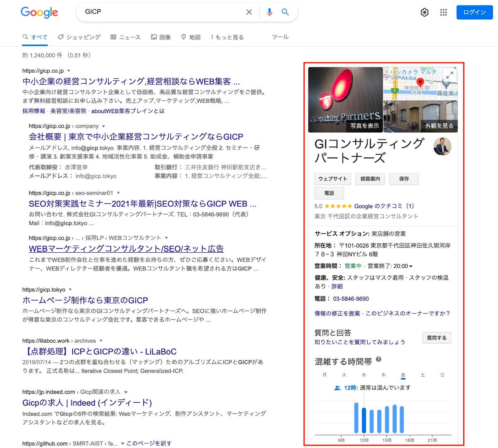Viewport: 498px width, 448px height.
Task: Open dropdown arrow next to https://gicp.tokyo
Action: (70, 290)
